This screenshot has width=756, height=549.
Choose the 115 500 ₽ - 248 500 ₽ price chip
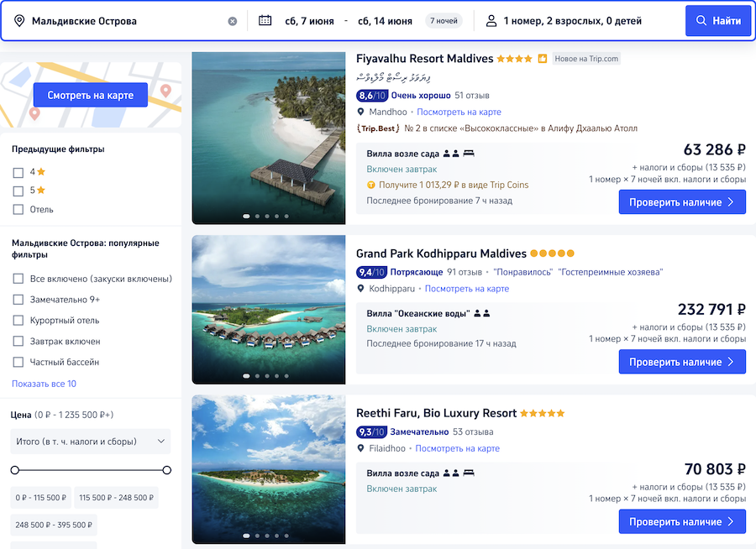[116, 498]
